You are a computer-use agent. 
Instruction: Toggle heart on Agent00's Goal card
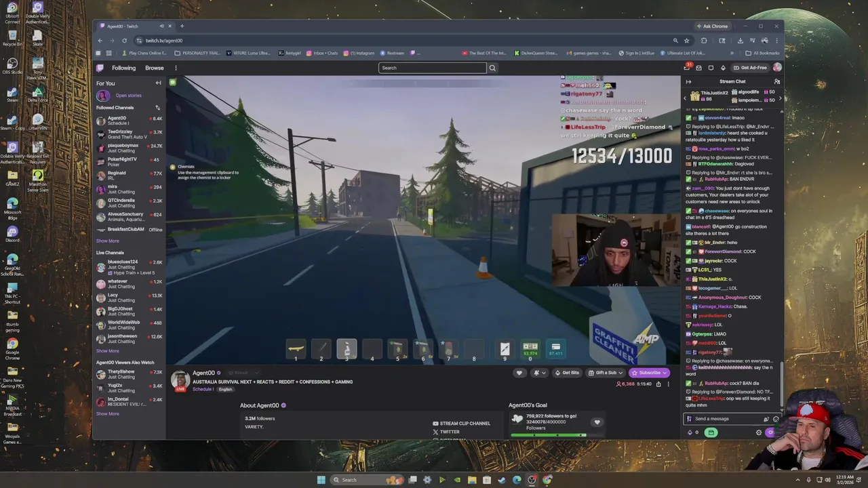coord(597,422)
